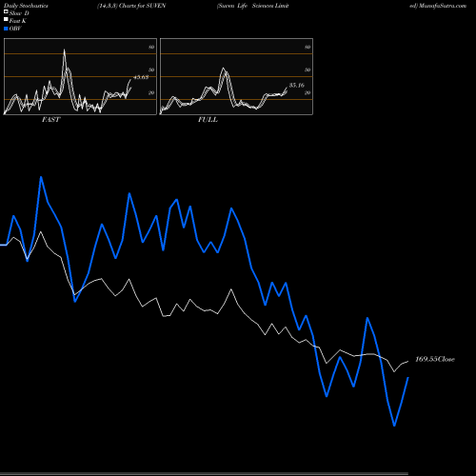Image resolution: width=476 pixels, height=476 pixels.
Task: Click the 50 level label in FAST chart
Action: point(151,69)
